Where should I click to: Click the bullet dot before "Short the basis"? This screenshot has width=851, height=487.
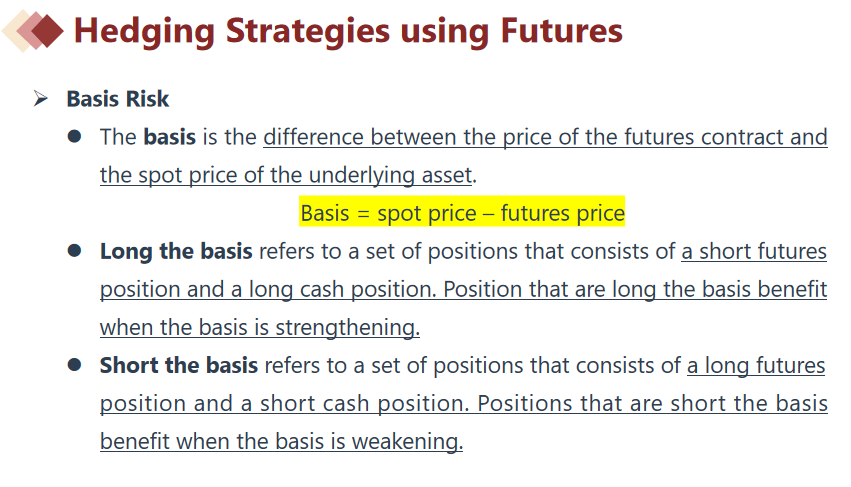pos(74,365)
